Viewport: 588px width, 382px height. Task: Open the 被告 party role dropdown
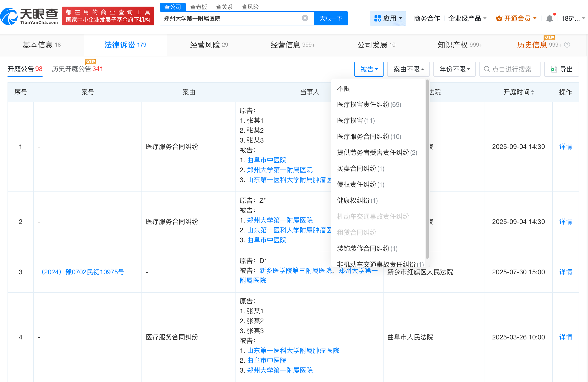tap(368, 69)
